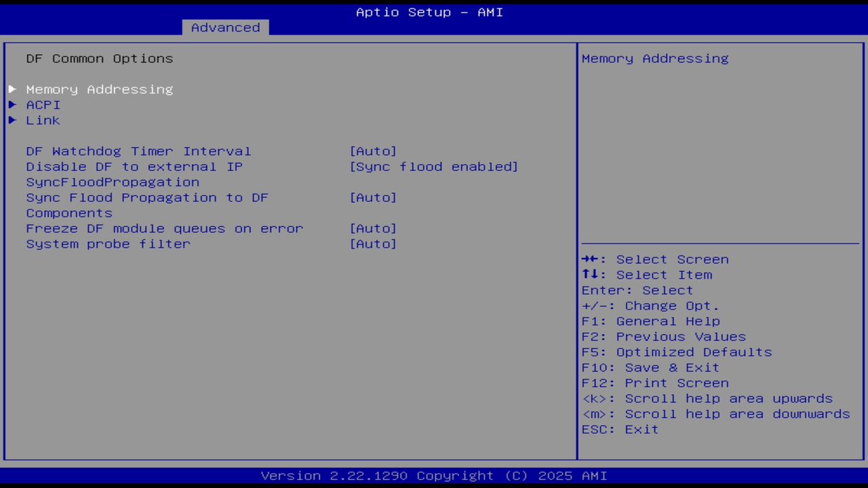This screenshot has height=488, width=868.
Task: Switch to the Advanced tab
Action: point(225,27)
